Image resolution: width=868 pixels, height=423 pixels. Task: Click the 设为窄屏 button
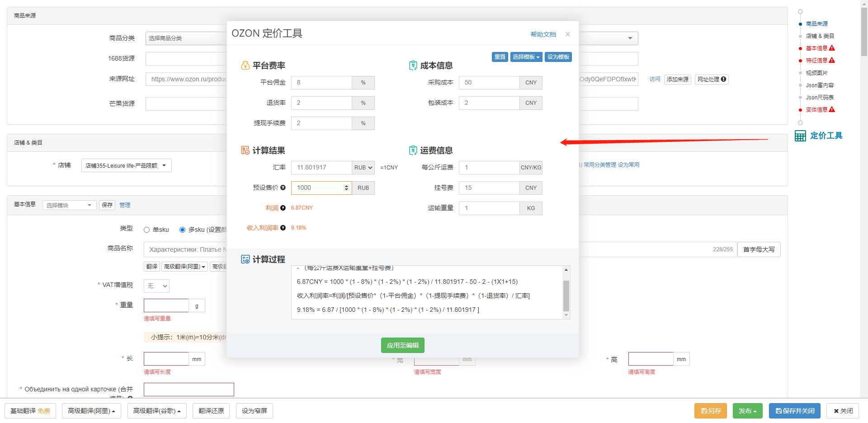coord(255,411)
